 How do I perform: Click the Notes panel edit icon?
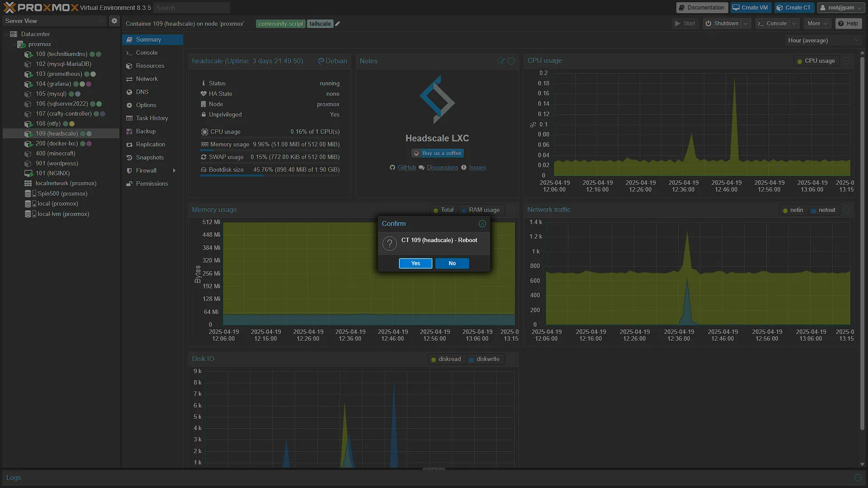point(501,61)
